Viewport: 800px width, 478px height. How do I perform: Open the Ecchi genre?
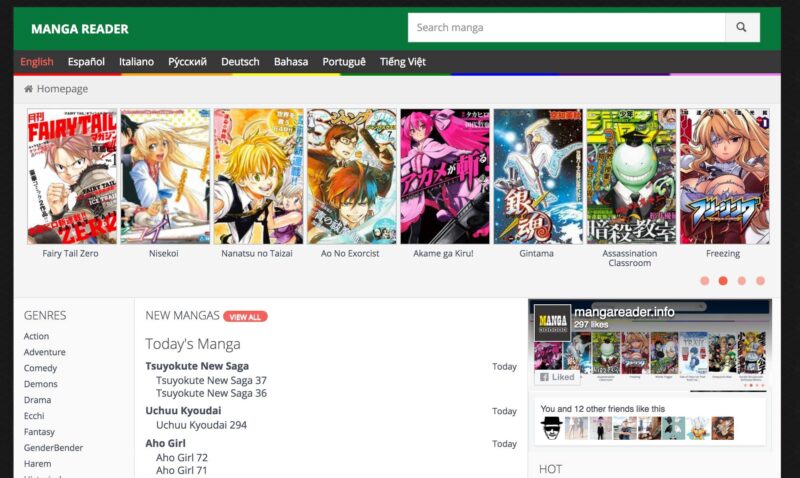tap(34, 416)
